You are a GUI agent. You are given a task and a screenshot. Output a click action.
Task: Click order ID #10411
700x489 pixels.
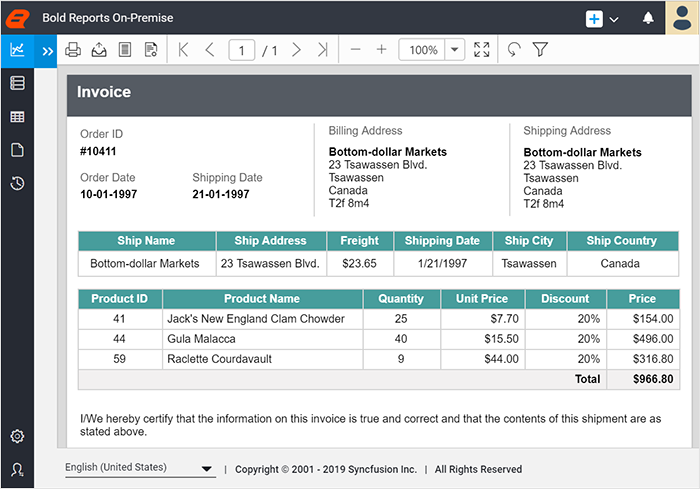98,151
